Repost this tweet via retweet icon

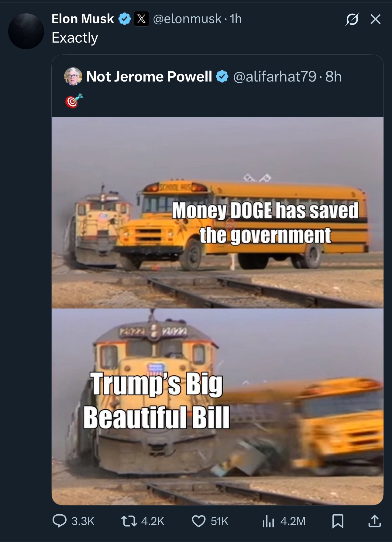(x=129, y=521)
